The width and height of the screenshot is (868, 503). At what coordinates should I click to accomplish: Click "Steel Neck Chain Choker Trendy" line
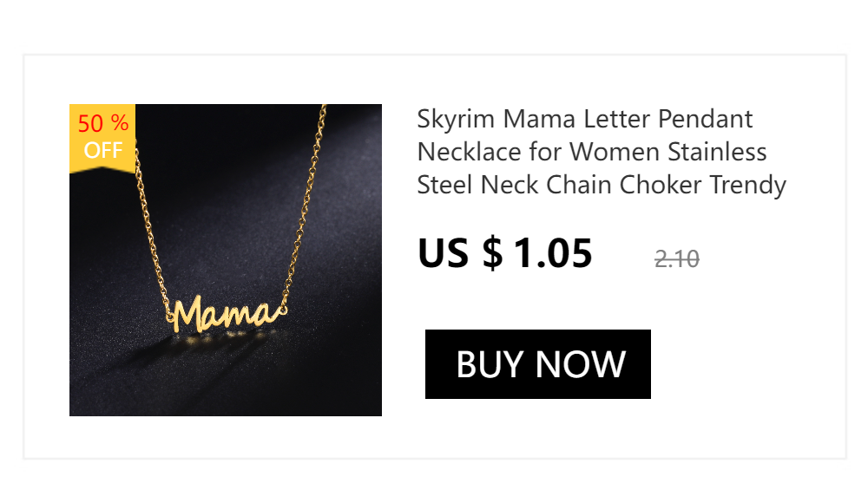coord(602,186)
